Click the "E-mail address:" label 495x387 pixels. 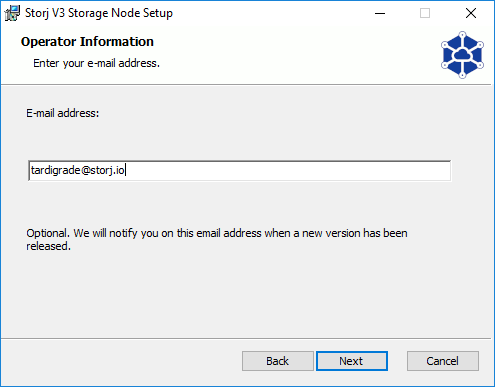[63, 113]
